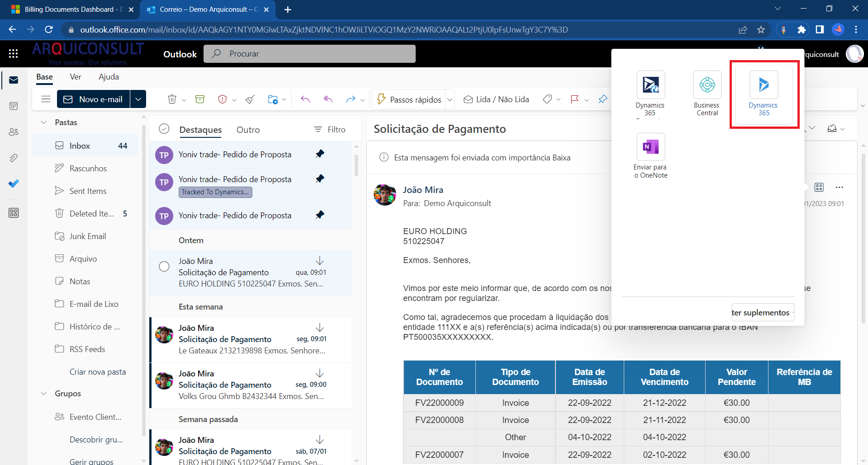Image resolution: width=868 pixels, height=465 pixels.
Task: Open the message apps grid icon
Action: click(x=819, y=187)
